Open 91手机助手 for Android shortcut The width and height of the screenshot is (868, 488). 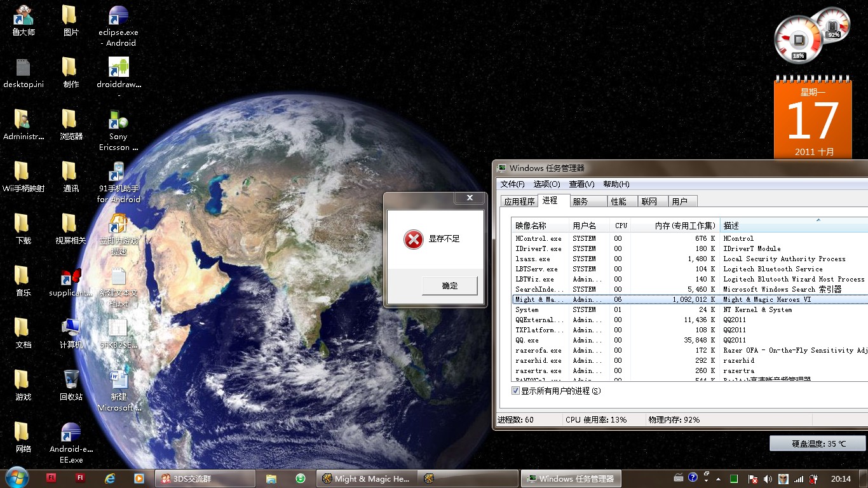[x=118, y=173]
